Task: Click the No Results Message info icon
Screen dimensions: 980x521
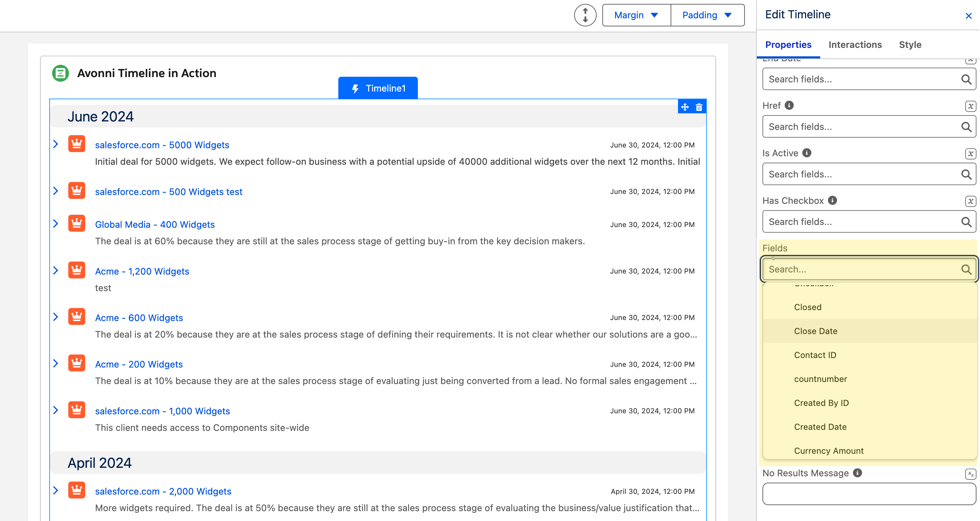Action: (x=857, y=473)
